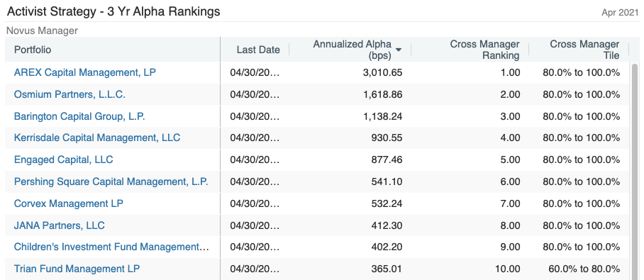Viewport: 644px width, 280px height.
Task: Sort by Annualized Alpha (bps) header
Action: tap(352, 50)
